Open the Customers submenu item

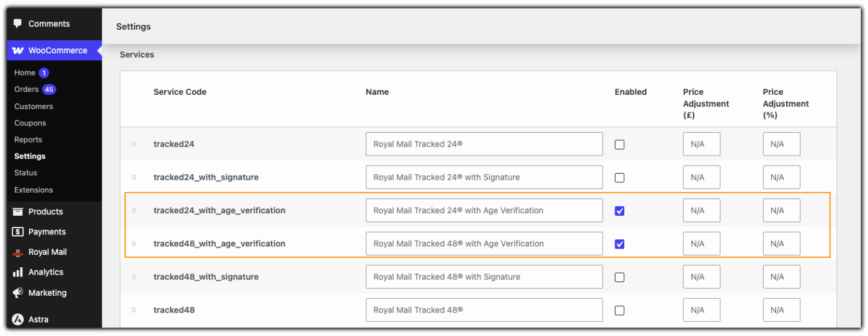point(33,107)
